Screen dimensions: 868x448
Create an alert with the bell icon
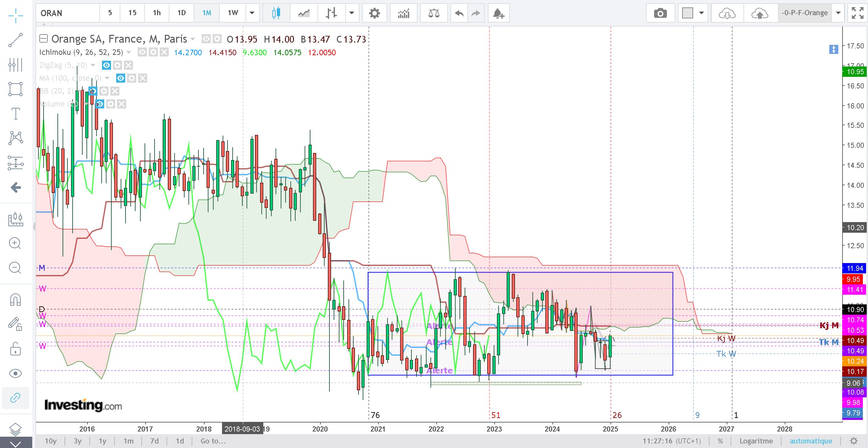pos(498,13)
